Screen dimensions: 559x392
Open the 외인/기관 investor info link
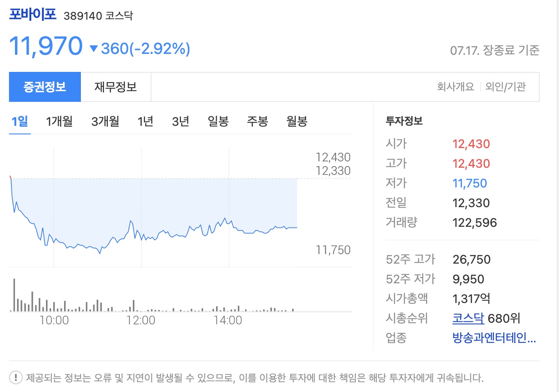tap(507, 86)
